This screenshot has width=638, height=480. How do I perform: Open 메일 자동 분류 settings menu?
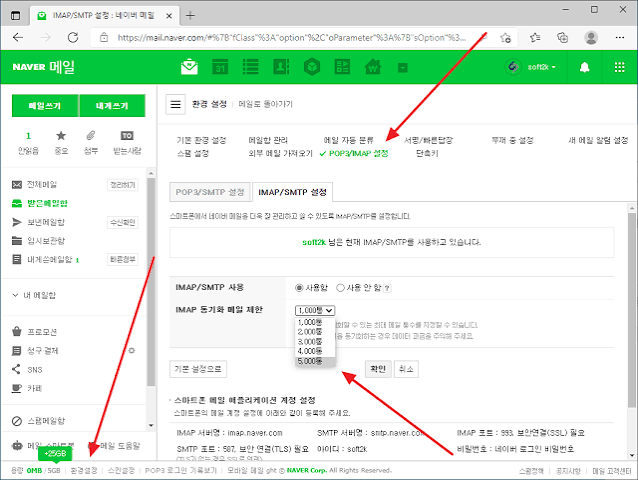click(348, 140)
